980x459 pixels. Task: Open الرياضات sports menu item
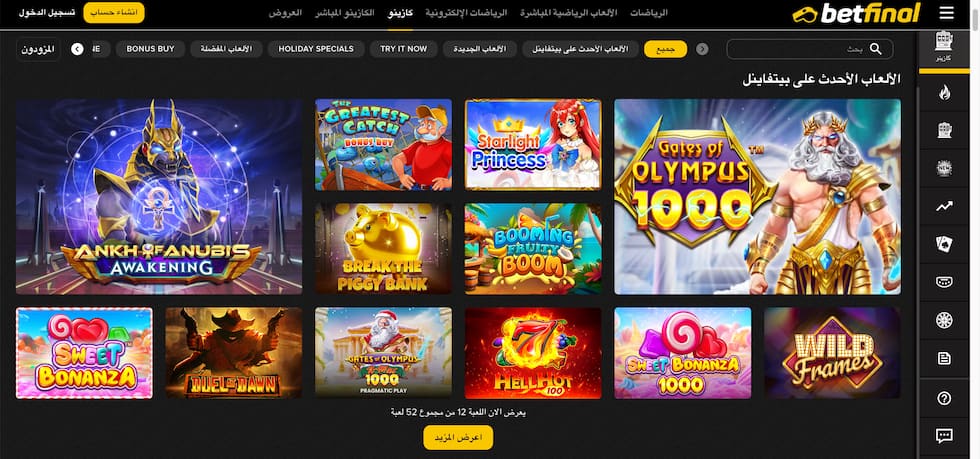[x=648, y=13]
